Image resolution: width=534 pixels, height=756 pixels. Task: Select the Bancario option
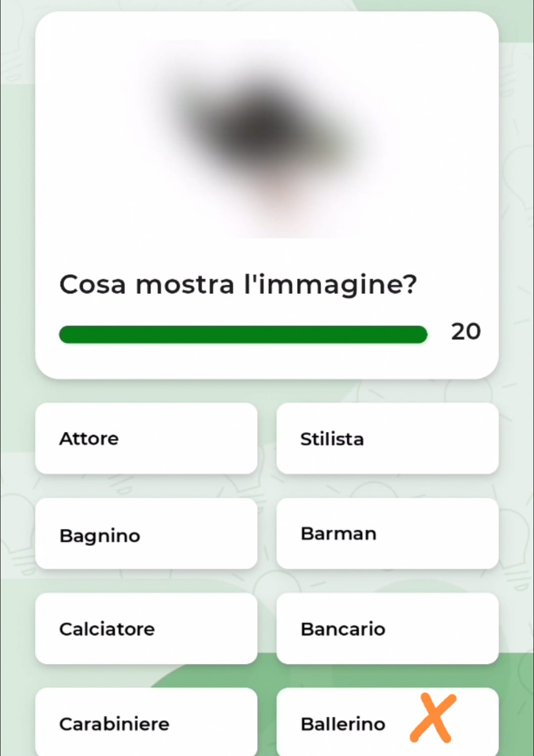[387, 629]
